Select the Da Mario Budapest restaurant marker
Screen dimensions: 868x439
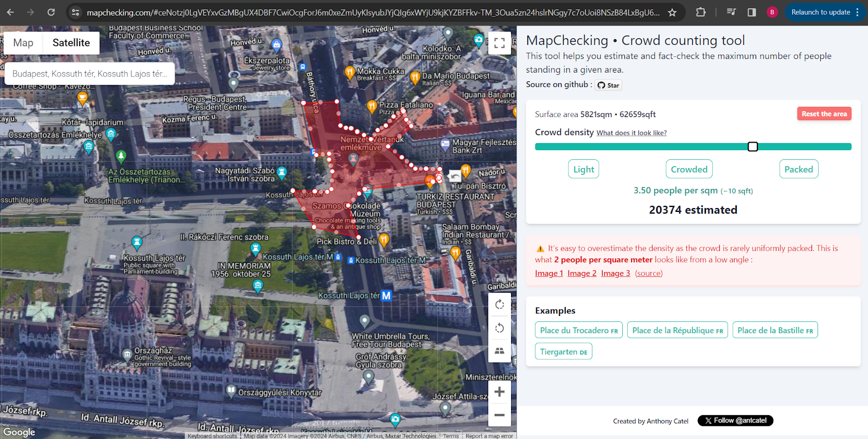pos(415,78)
